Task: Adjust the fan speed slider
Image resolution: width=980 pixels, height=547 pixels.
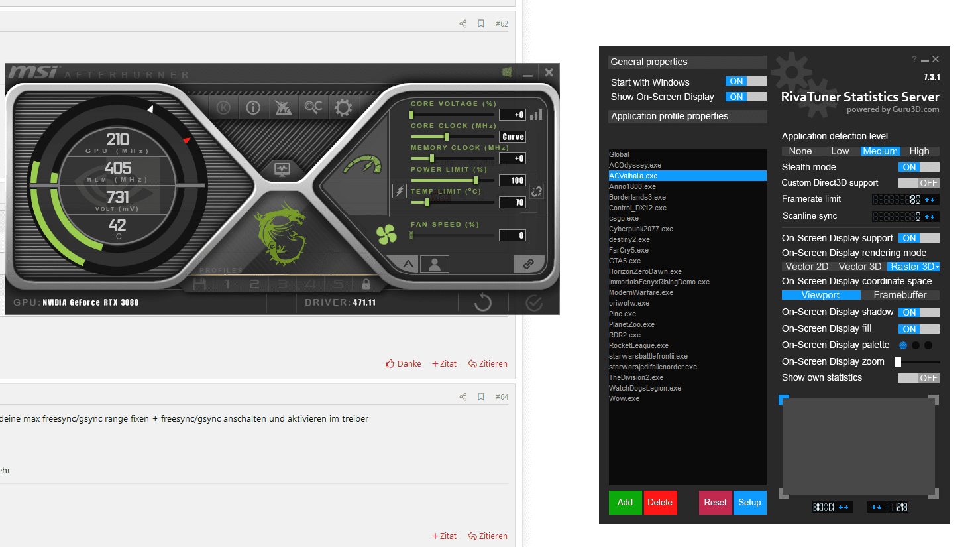Action: [x=452, y=235]
